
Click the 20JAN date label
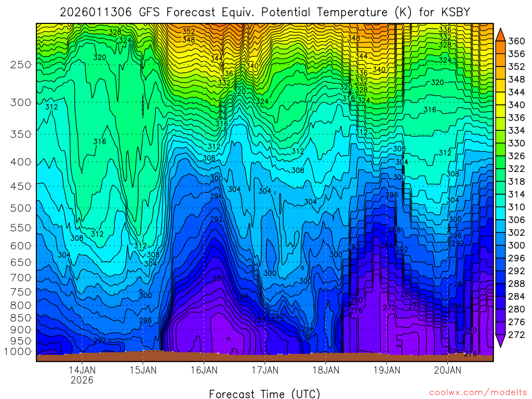pyautogui.click(x=447, y=370)
